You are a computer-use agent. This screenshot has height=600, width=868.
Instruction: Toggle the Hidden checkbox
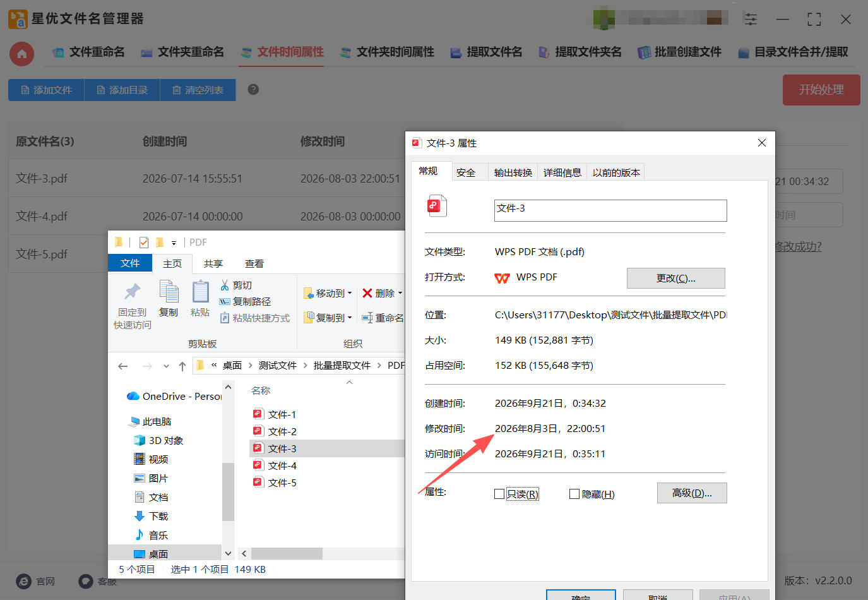point(574,494)
